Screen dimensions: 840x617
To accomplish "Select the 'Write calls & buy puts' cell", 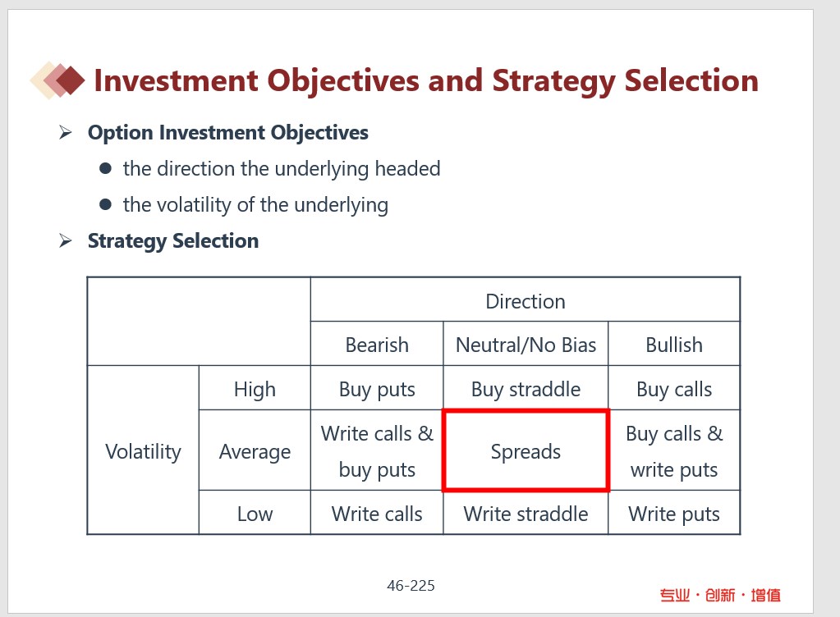I will (x=377, y=451).
